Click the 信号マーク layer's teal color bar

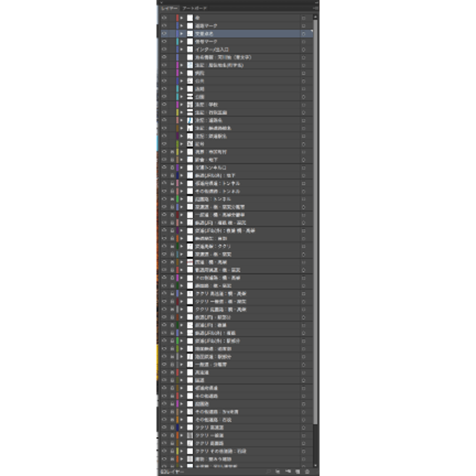tap(177, 41)
